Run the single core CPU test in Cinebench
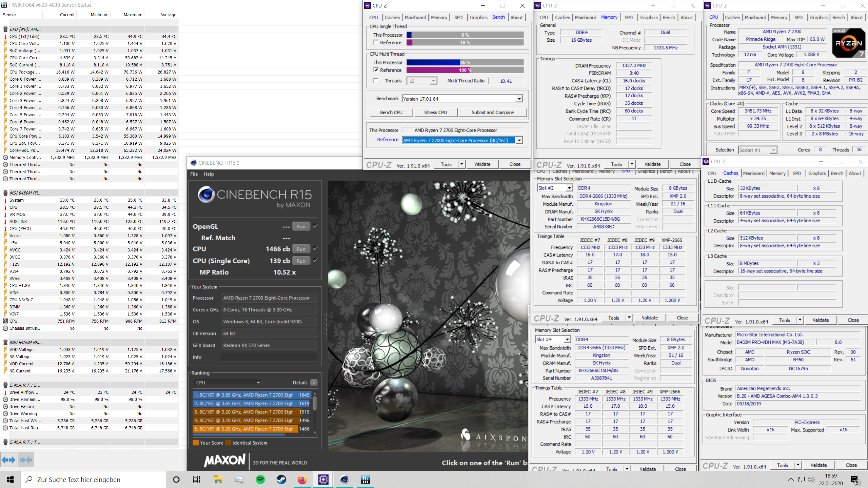 300,261
